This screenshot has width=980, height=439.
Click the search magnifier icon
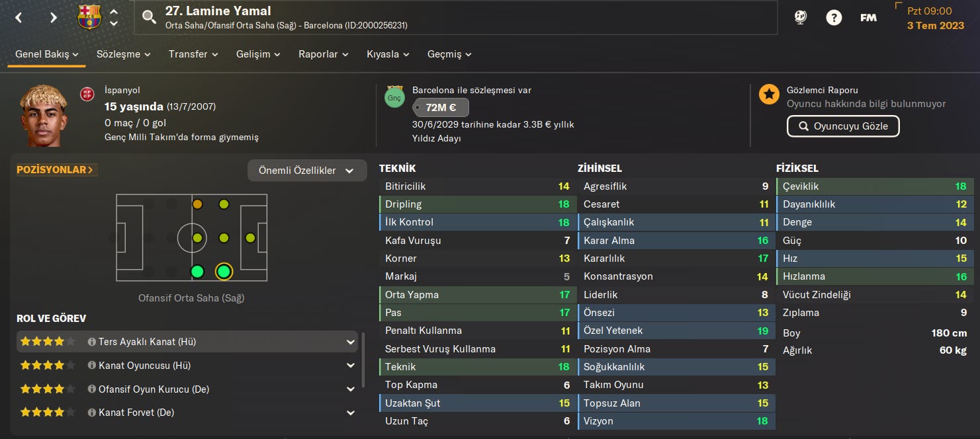[150, 17]
